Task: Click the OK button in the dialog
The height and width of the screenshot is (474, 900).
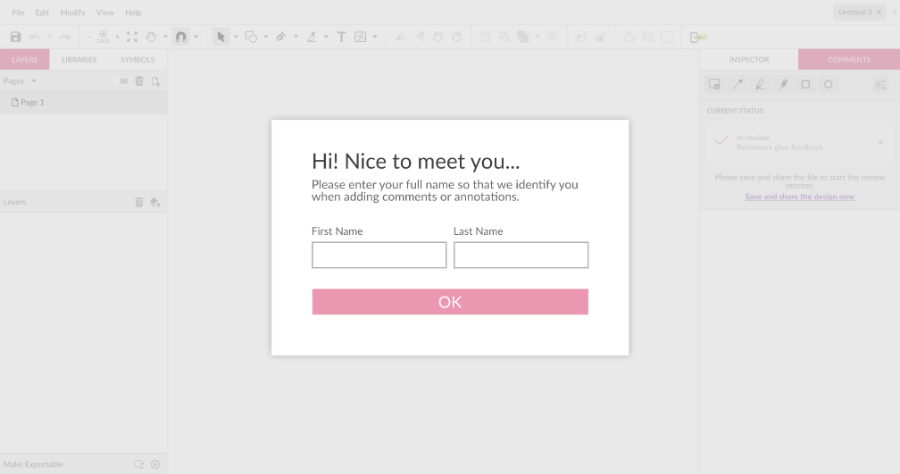Action: tap(449, 302)
